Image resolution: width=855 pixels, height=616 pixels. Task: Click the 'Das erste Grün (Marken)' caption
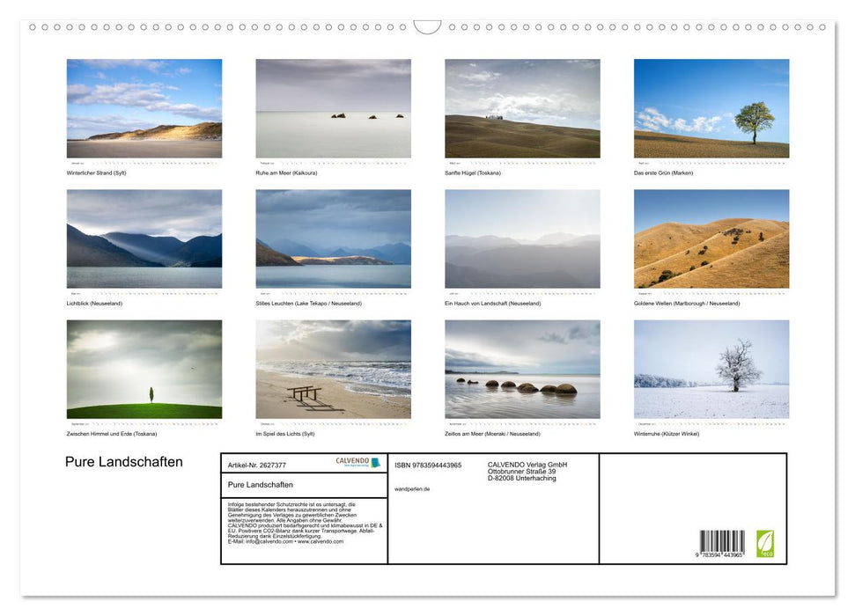coord(664,172)
